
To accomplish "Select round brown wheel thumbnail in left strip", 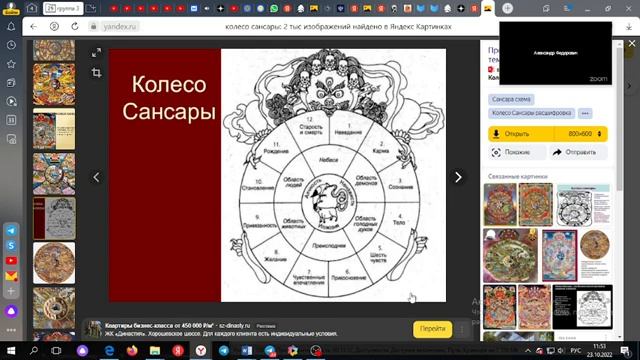I will pyautogui.click(x=54, y=263).
